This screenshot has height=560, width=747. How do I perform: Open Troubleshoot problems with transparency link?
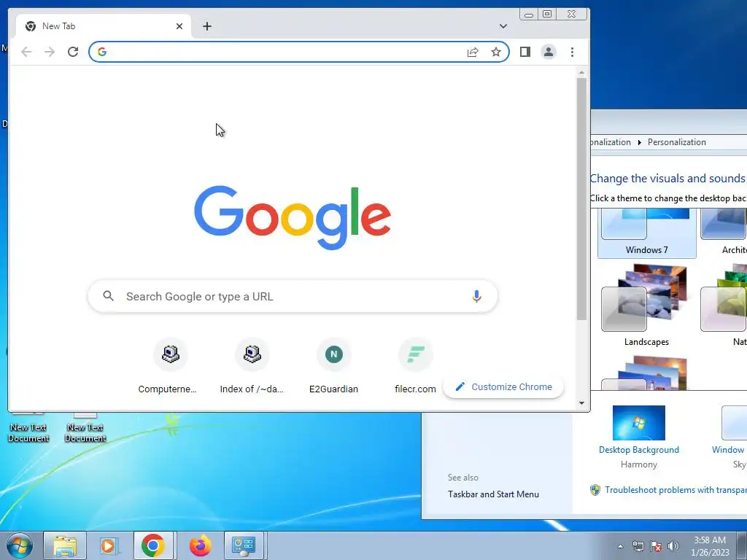(x=676, y=489)
